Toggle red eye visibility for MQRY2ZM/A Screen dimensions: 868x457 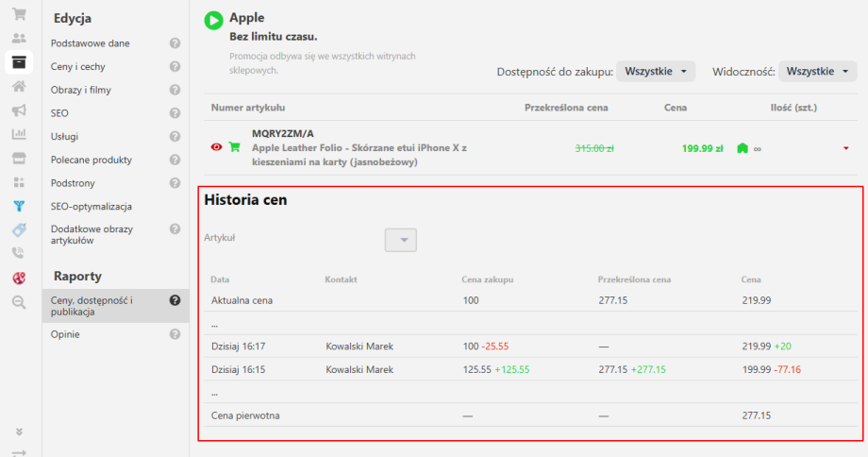[x=216, y=146]
